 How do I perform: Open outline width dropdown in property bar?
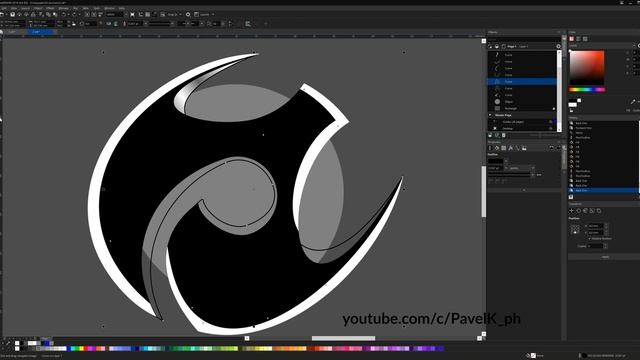(145, 24)
